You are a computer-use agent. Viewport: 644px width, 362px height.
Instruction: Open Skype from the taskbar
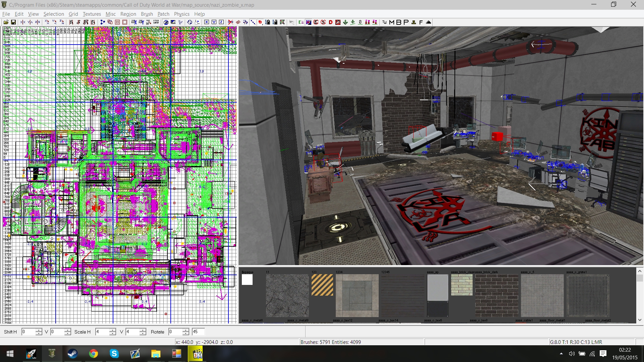click(x=114, y=354)
